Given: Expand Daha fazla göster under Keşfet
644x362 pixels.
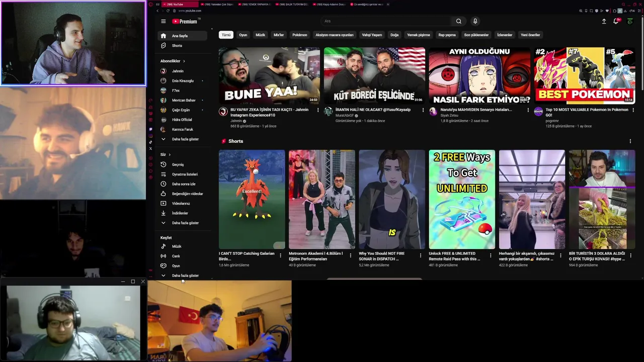Looking at the screenshot, I should click(x=183, y=276).
